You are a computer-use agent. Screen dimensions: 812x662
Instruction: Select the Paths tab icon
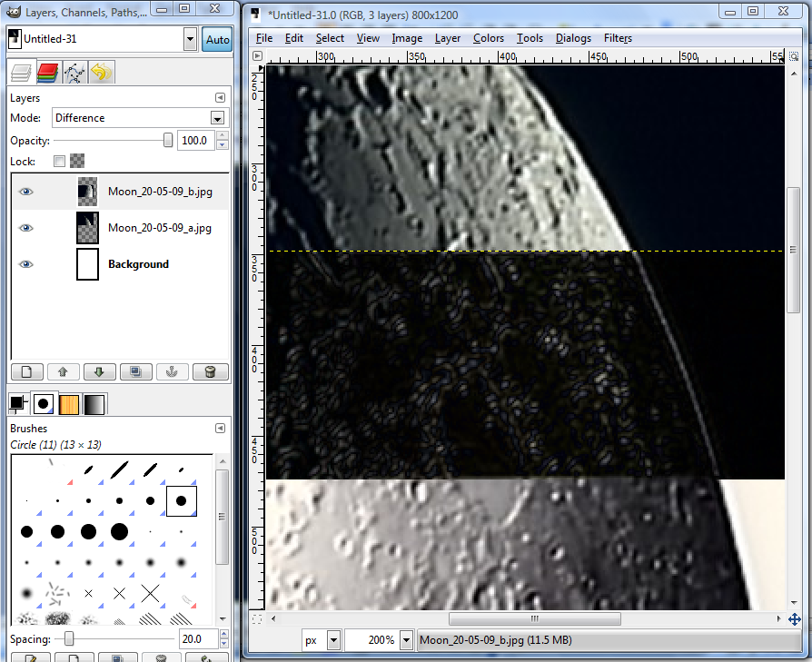click(x=73, y=73)
